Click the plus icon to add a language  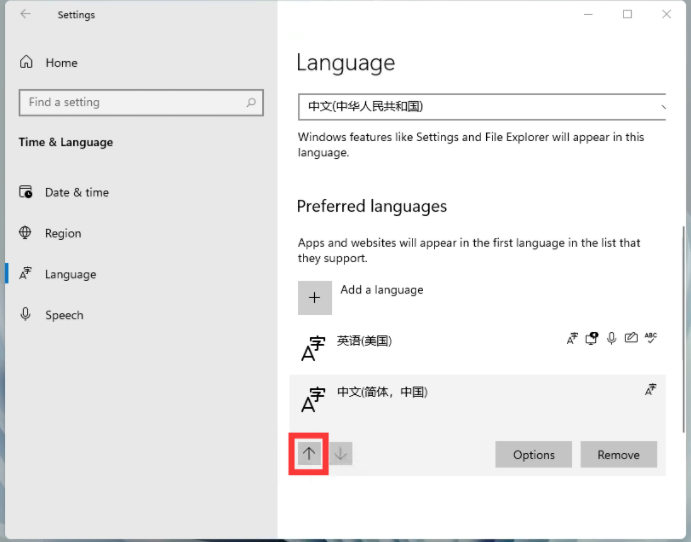click(x=315, y=297)
